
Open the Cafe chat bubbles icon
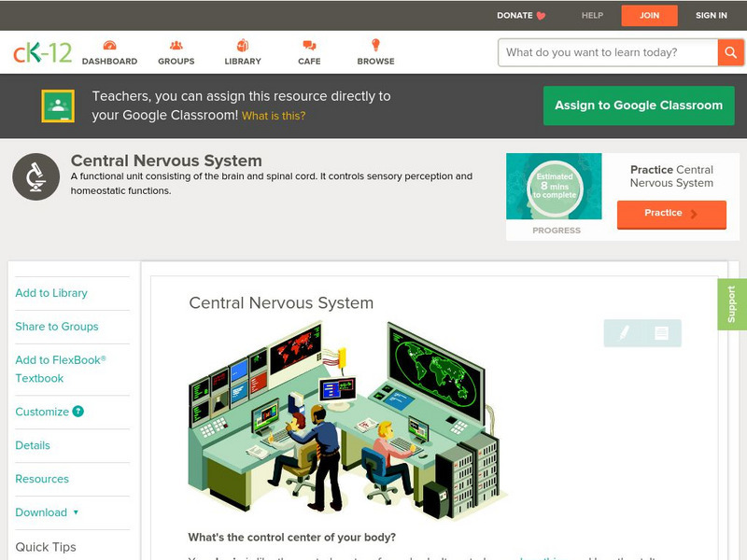(x=309, y=46)
